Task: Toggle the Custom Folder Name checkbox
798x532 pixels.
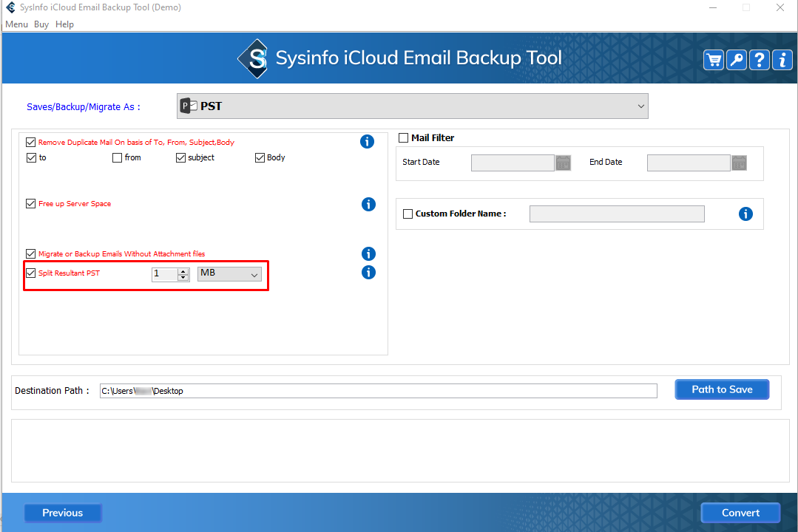Action: point(408,214)
